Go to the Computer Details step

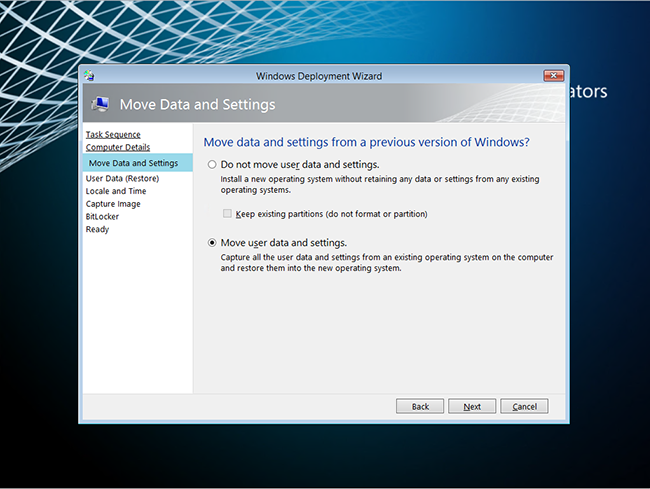(x=117, y=147)
